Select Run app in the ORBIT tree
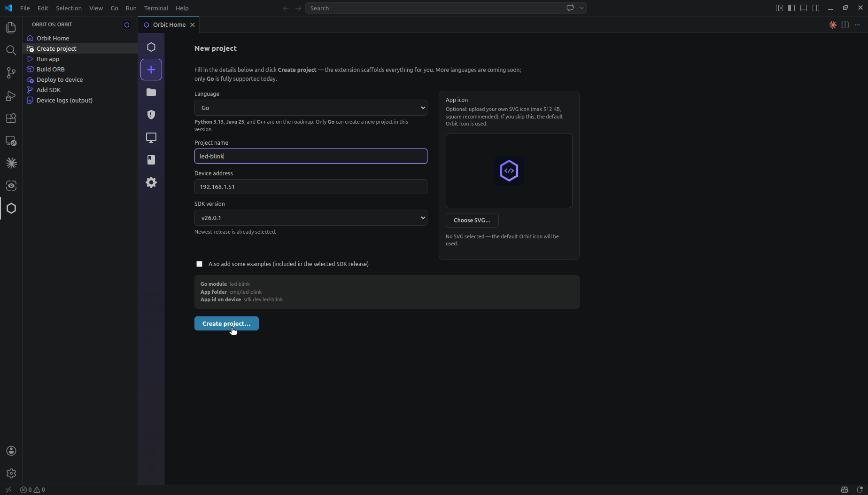868x495 pixels. click(x=80, y=59)
